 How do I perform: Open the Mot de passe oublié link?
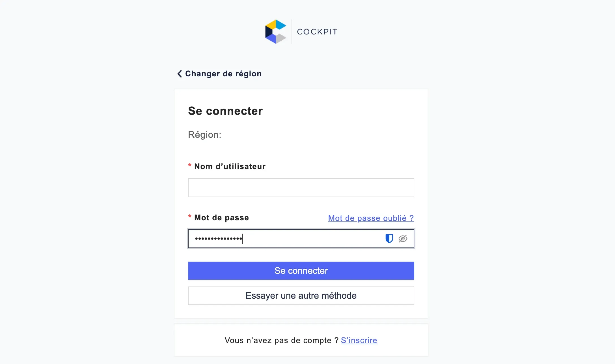point(371,218)
